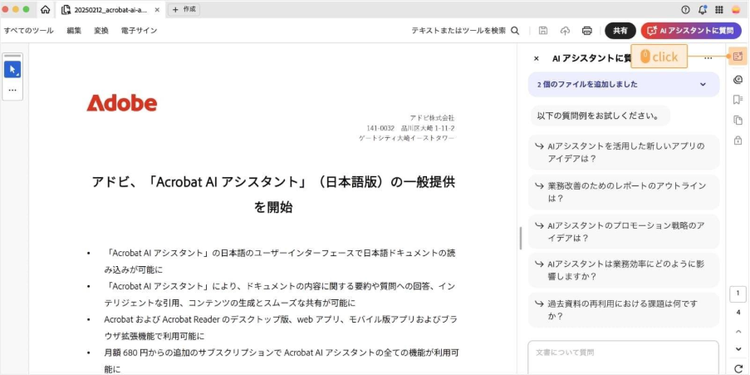Save the document with floppy icon
750x375 pixels.
543,31
